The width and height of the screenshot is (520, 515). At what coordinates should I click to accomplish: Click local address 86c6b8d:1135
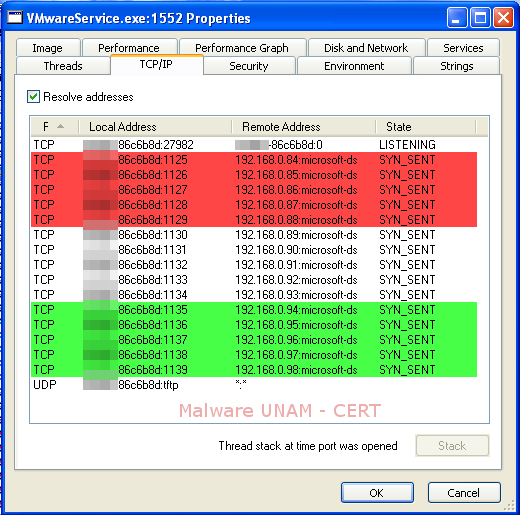153,310
